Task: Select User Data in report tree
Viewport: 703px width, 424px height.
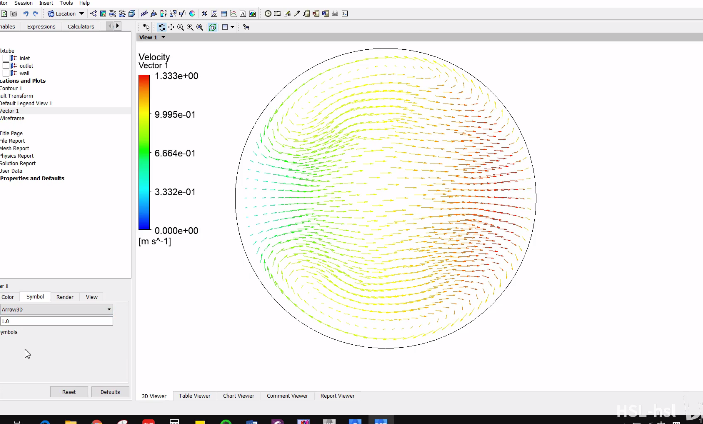Action: (11, 171)
